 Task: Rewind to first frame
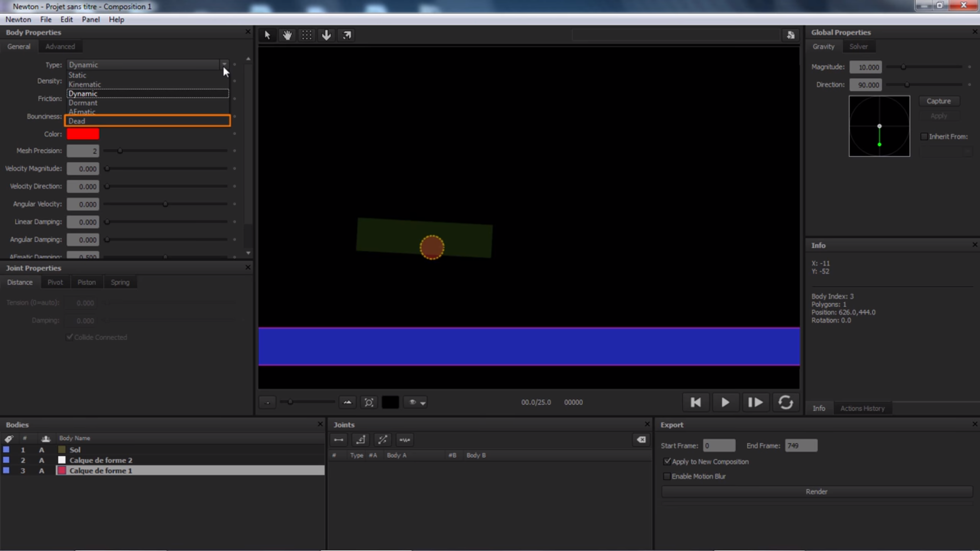click(695, 403)
